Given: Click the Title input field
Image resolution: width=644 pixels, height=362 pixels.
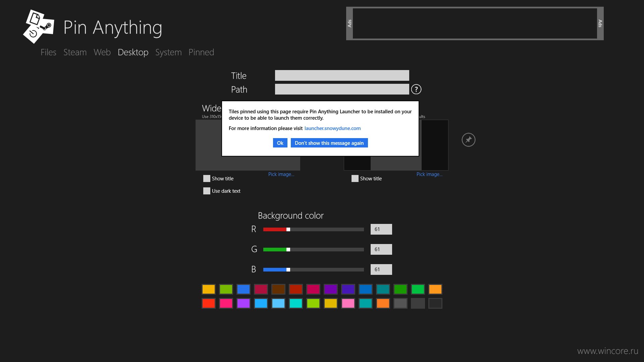Looking at the screenshot, I should [342, 75].
